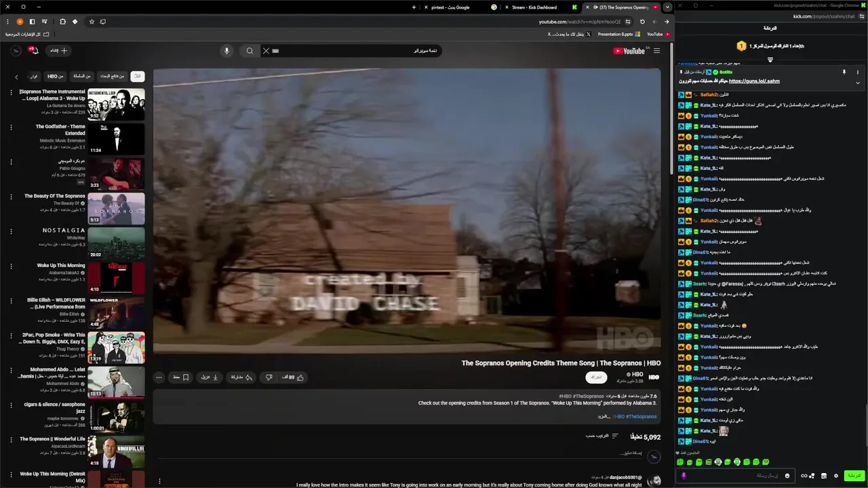
Task: Open the YouTube account avatar menu
Action: coord(15,50)
